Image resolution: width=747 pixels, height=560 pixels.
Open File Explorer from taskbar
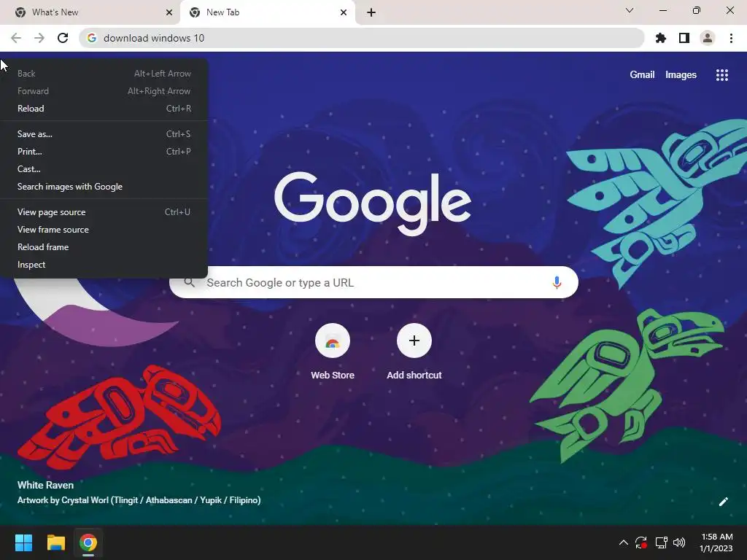click(55, 542)
